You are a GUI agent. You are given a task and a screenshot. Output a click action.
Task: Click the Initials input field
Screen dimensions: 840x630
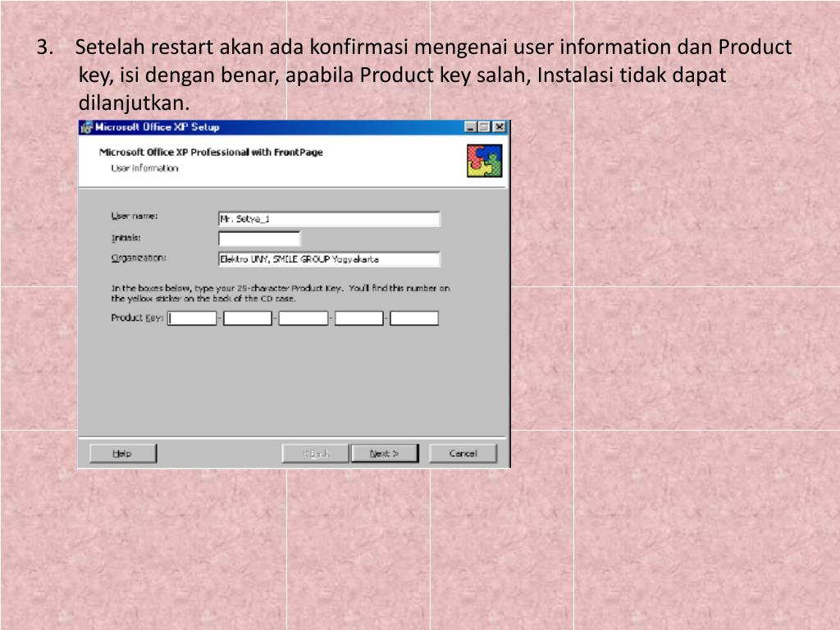point(259,239)
